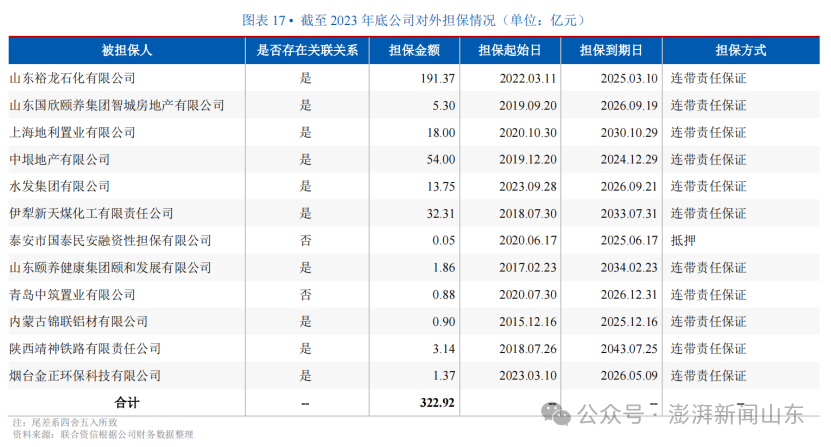Select the cell 伊犁新天煤化工有限责任公司
831x447 pixels.
pyautogui.click(x=91, y=214)
